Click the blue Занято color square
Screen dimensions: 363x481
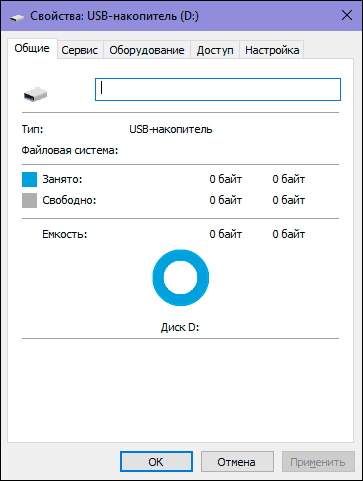pyautogui.click(x=29, y=179)
